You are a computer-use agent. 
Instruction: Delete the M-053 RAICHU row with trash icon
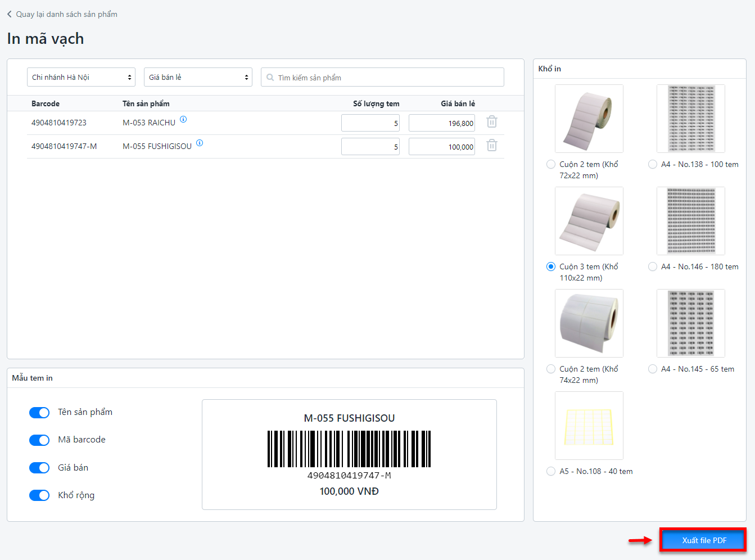[x=491, y=122]
